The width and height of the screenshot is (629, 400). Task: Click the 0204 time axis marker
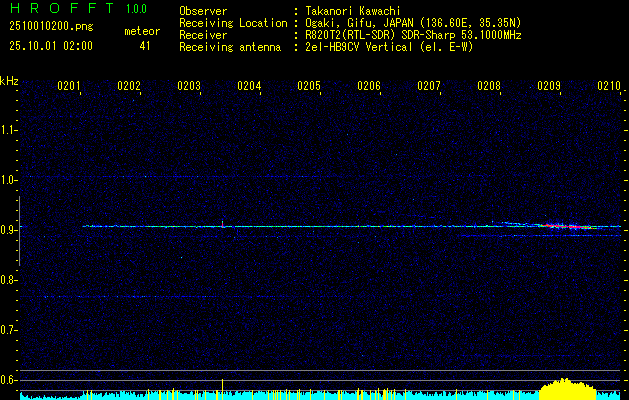click(249, 86)
